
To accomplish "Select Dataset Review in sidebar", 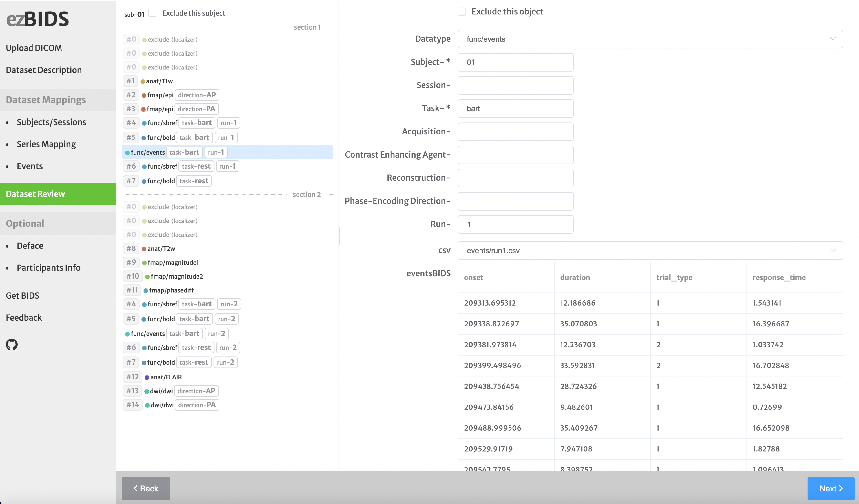I will pos(58,194).
